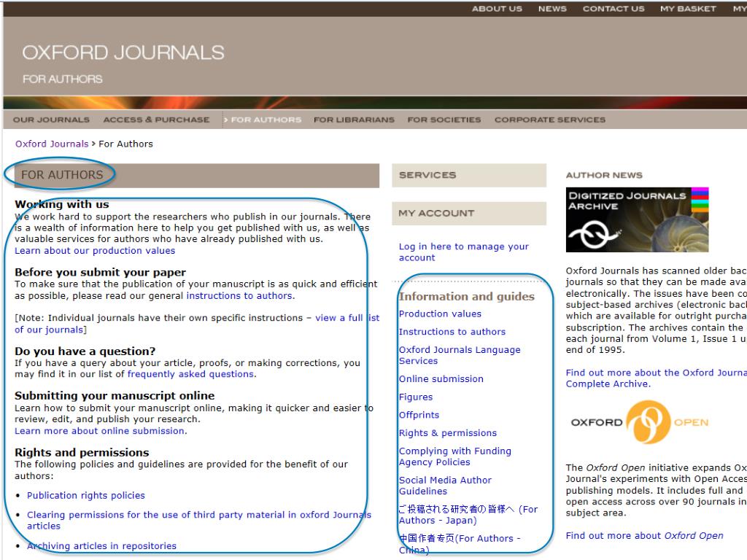Open the About Us page
This screenshot has width=747, height=560.
497,9
